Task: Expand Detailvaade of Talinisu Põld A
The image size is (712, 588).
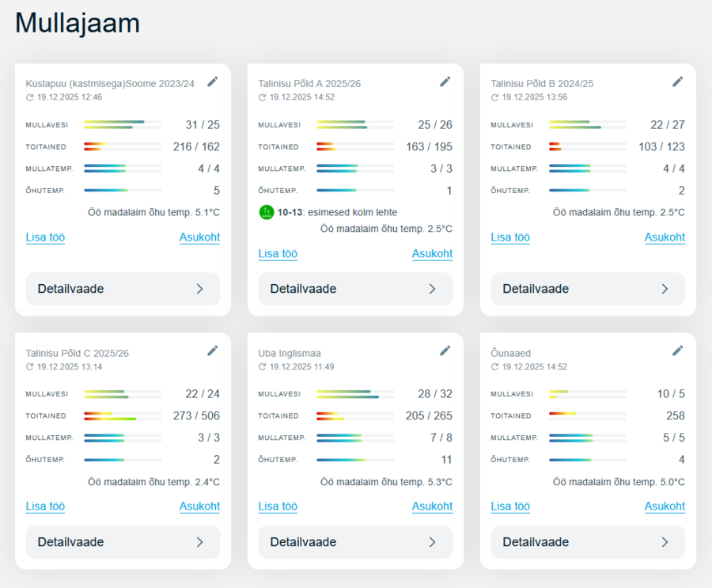Action: pyautogui.click(x=355, y=289)
